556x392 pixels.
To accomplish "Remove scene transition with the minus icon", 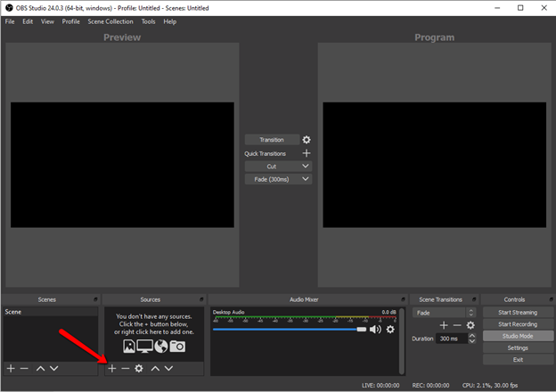I will click(x=457, y=325).
